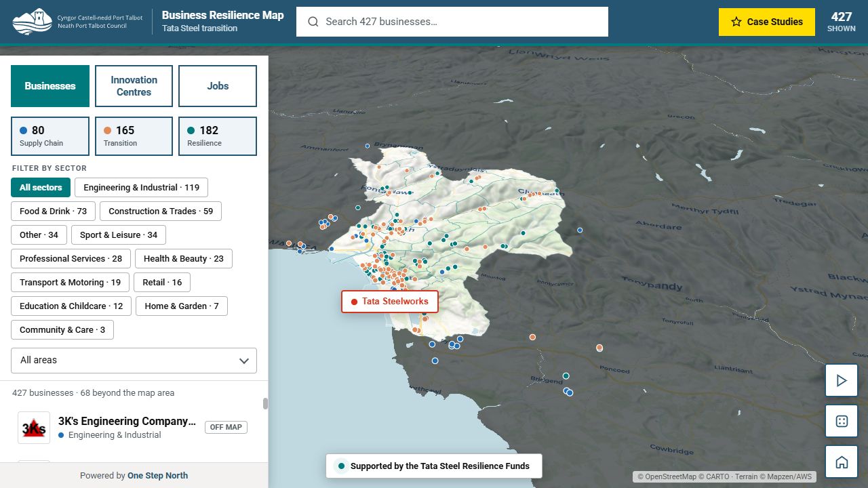Open the One Step North link
This screenshot has width=868, height=488.
[x=157, y=476]
